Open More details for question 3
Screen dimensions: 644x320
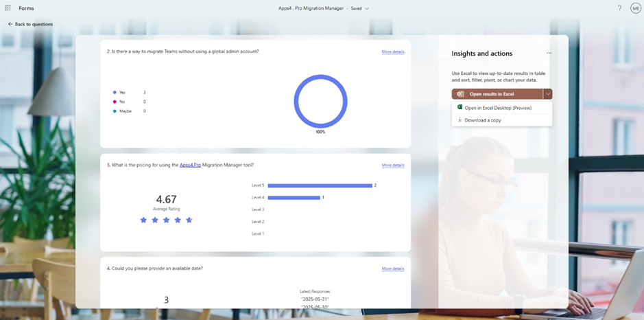tap(393, 165)
